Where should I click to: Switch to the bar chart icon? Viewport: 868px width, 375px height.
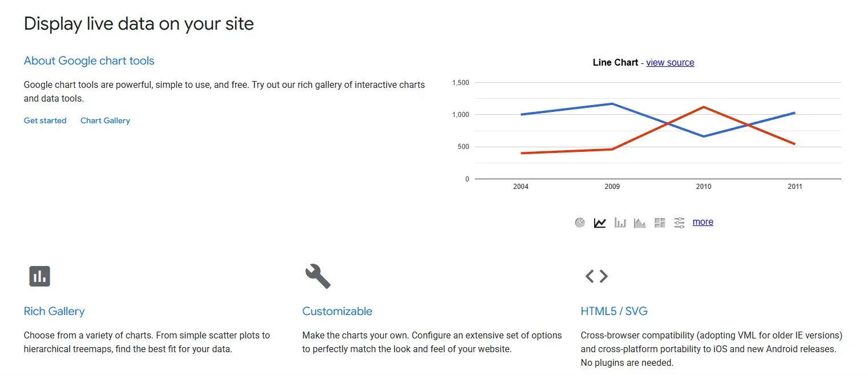[620, 223]
